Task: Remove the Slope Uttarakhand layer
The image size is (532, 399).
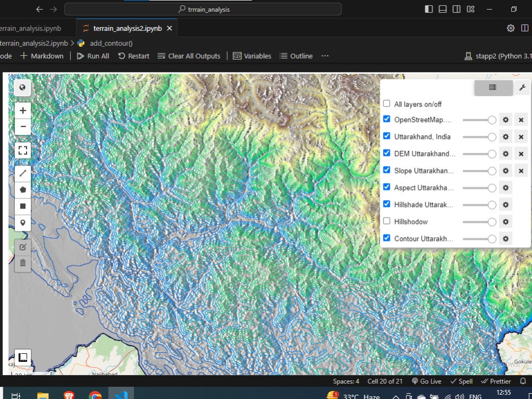Action: (521, 171)
